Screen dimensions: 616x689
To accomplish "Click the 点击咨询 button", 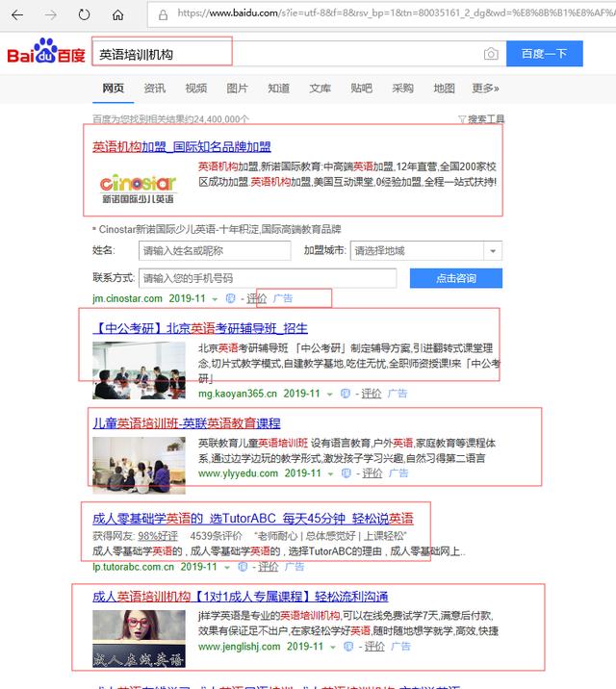I will pyautogui.click(x=456, y=278).
